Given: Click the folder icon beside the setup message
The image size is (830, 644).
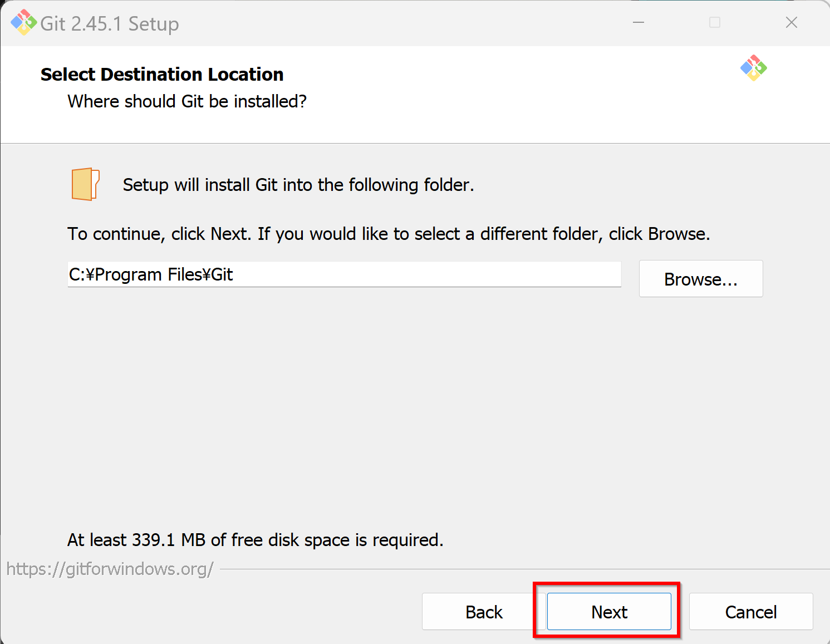Looking at the screenshot, I should click(x=85, y=184).
